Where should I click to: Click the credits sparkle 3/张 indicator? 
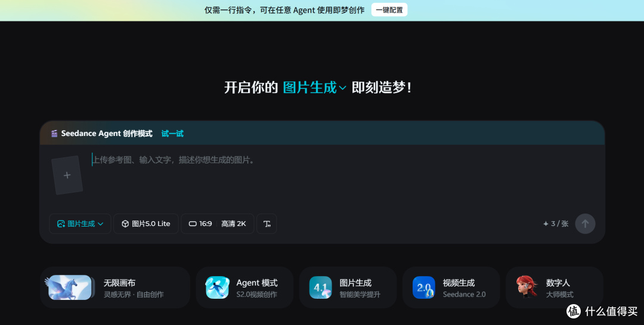coord(556,224)
